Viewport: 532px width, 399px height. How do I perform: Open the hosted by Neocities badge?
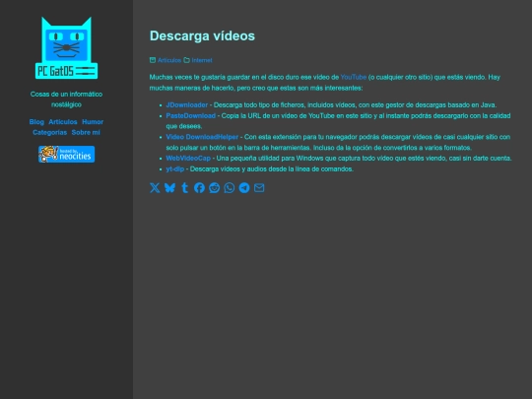(67, 154)
